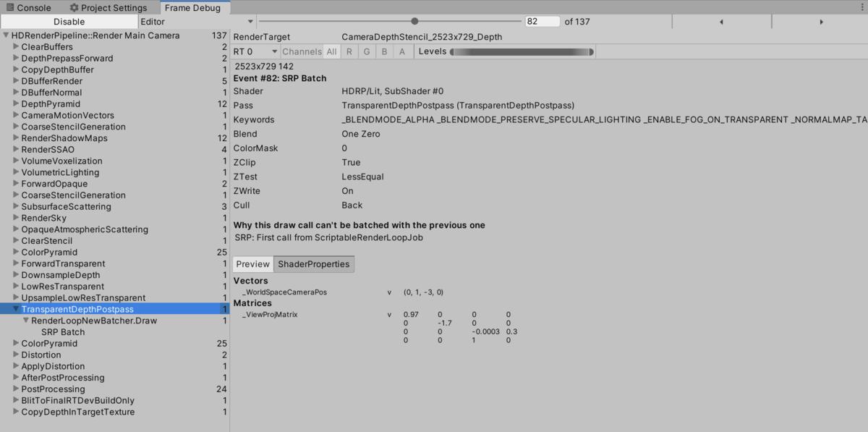Expand the DepthPyramid node
Image resolution: width=868 pixels, height=432 pixels.
coord(16,104)
